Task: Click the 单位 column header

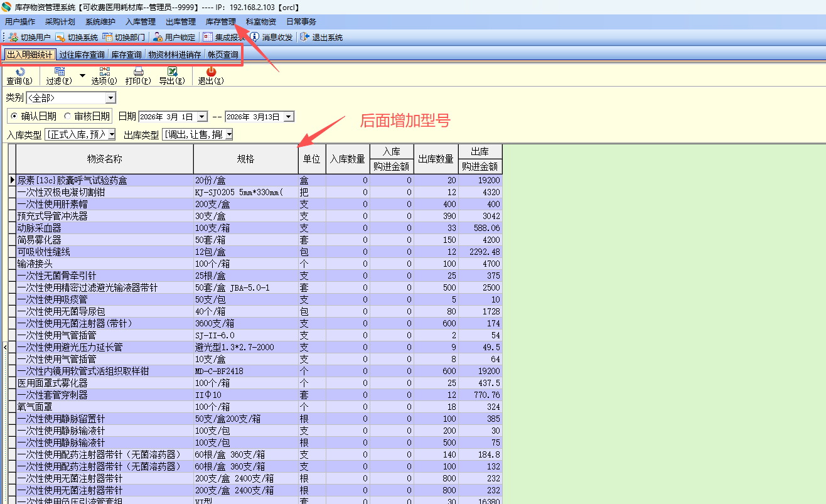Action: pos(312,159)
